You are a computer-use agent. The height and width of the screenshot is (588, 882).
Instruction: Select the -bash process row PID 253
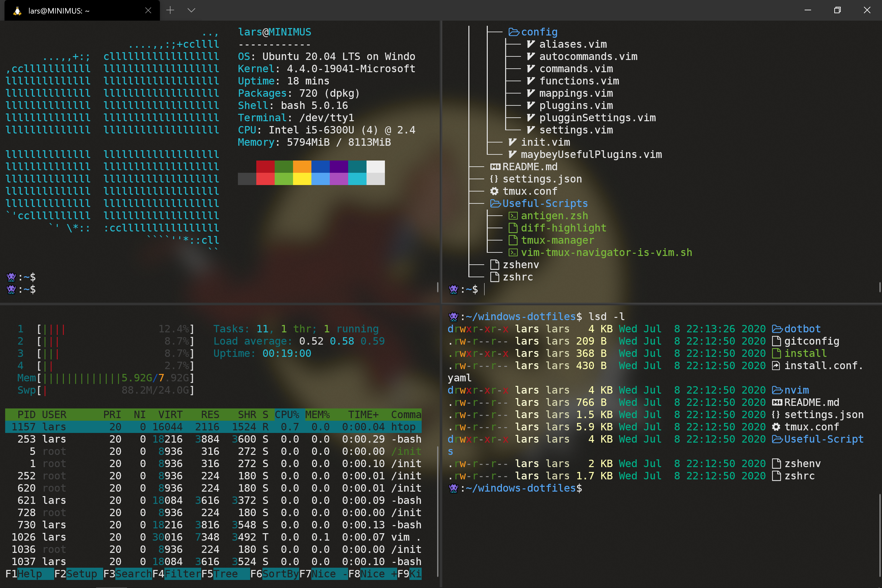pos(213,439)
